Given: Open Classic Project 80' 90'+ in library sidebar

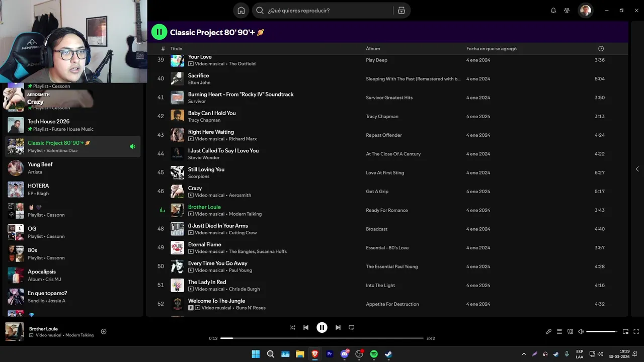Looking at the screenshot, I should (x=72, y=146).
